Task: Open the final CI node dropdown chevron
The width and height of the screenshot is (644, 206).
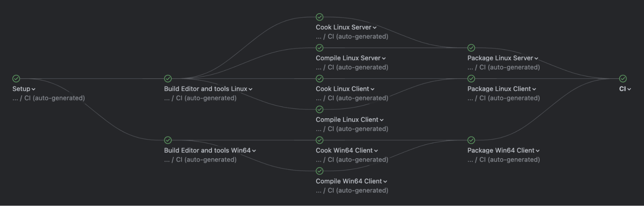Action: pyautogui.click(x=629, y=89)
